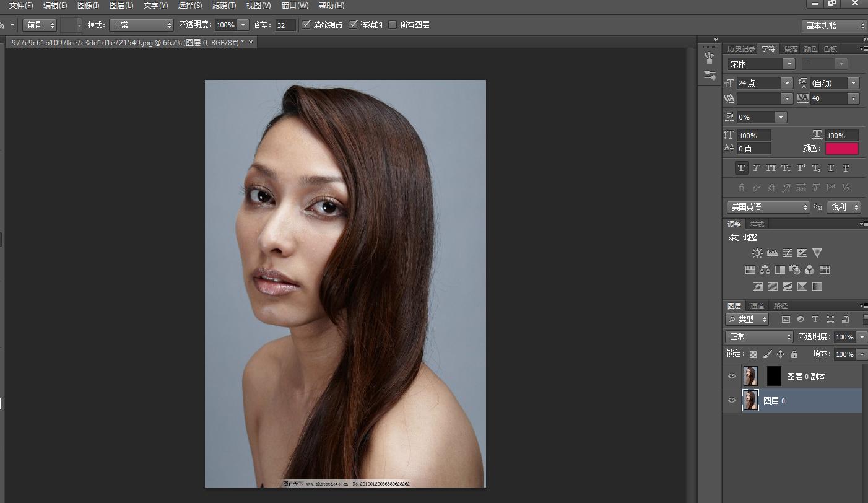
Task: Switch to the 通道 channels tab
Action: (757, 306)
